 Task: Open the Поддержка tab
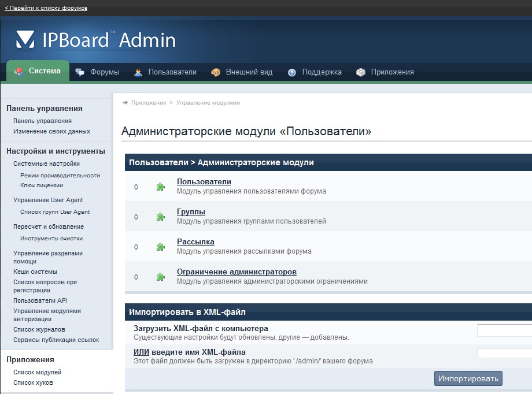click(315, 72)
